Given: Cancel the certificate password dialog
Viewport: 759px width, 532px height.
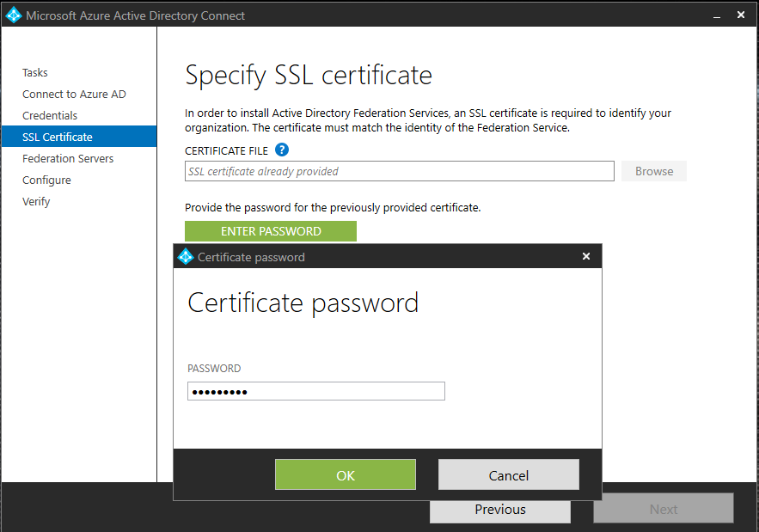Looking at the screenshot, I should [508, 475].
